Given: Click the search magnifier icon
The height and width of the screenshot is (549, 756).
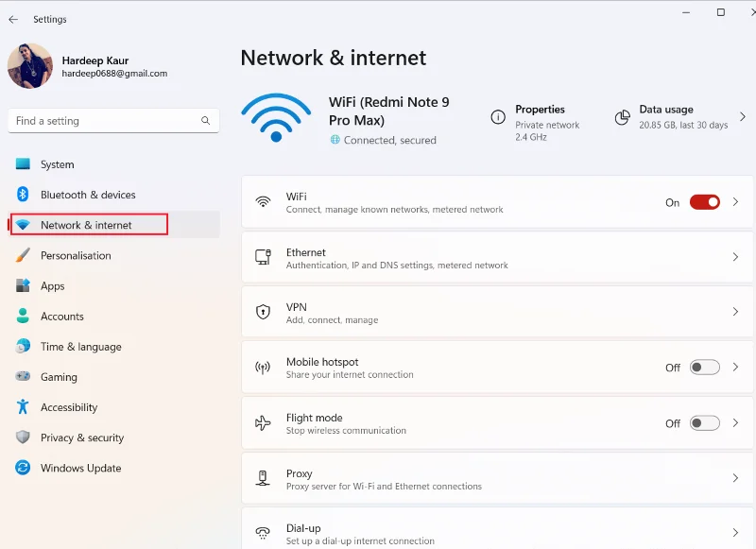Looking at the screenshot, I should coord(205,121).
